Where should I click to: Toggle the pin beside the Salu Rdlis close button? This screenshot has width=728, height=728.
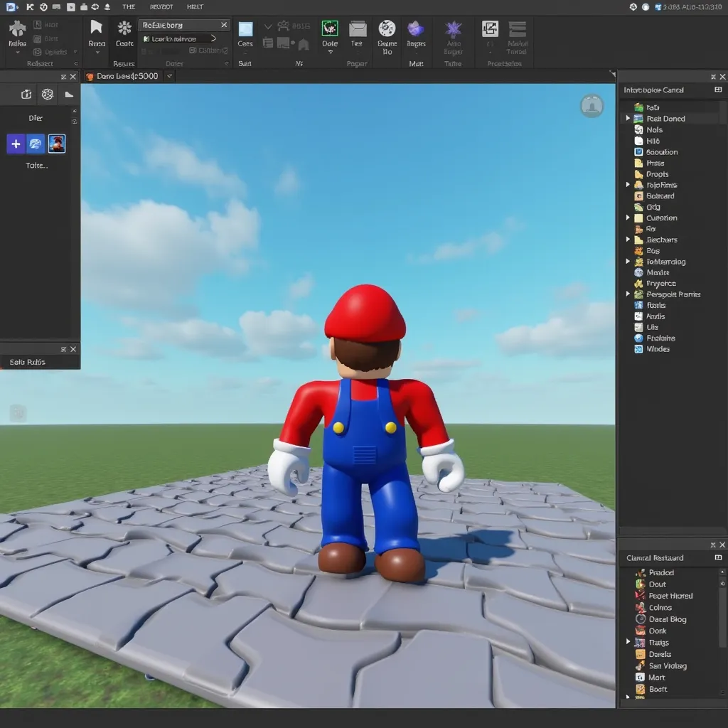click(63, 349)
